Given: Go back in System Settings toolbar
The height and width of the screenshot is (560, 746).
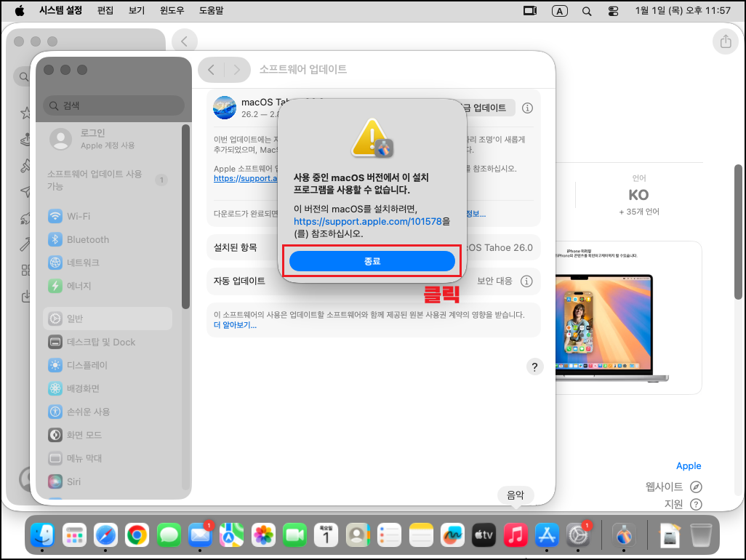Looking at the screenshot, I should click(212, 70).
